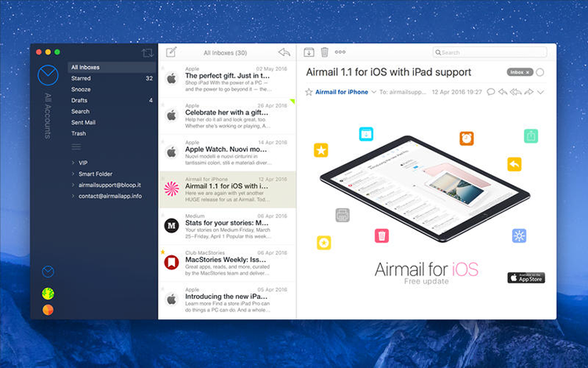Click the reply-all icon in message header
This screenshot has width=588, height=368.
pos(516,92)
